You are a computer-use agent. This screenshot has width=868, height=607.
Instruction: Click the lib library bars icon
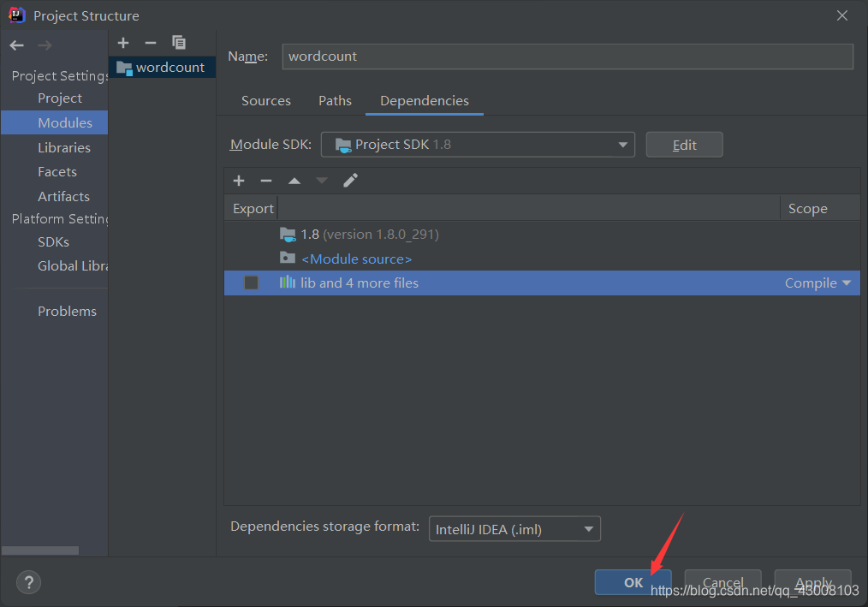click(x=288, y=283)
